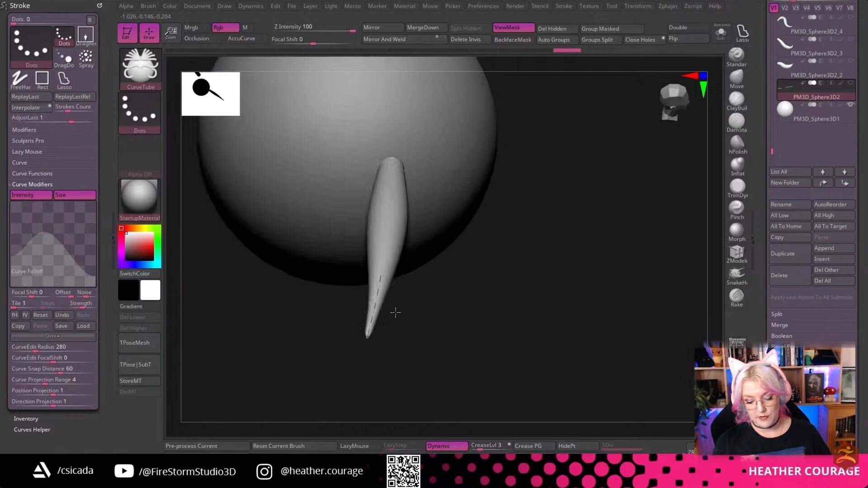Expand the Boolean subtool section
Screen dimensions: 868x488
click(782, 336)
